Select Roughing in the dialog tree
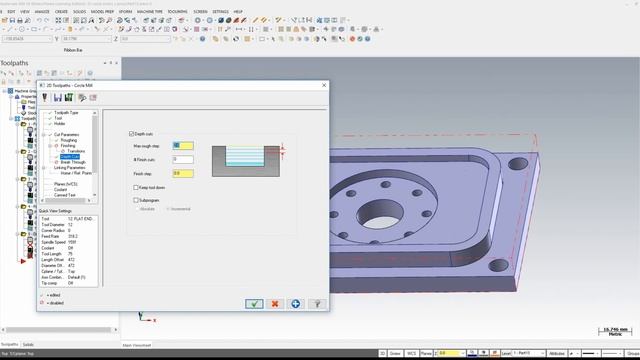 (x=69, y=140)
